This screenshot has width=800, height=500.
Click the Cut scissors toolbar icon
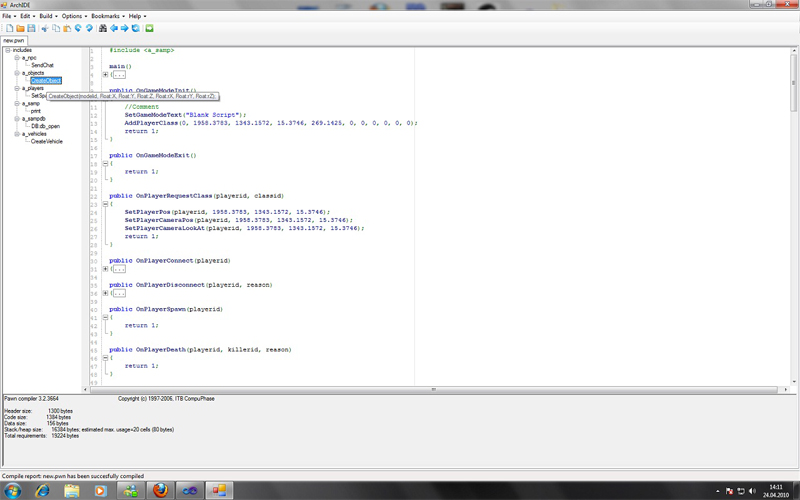pyautogui.click(x=44, y=28)
